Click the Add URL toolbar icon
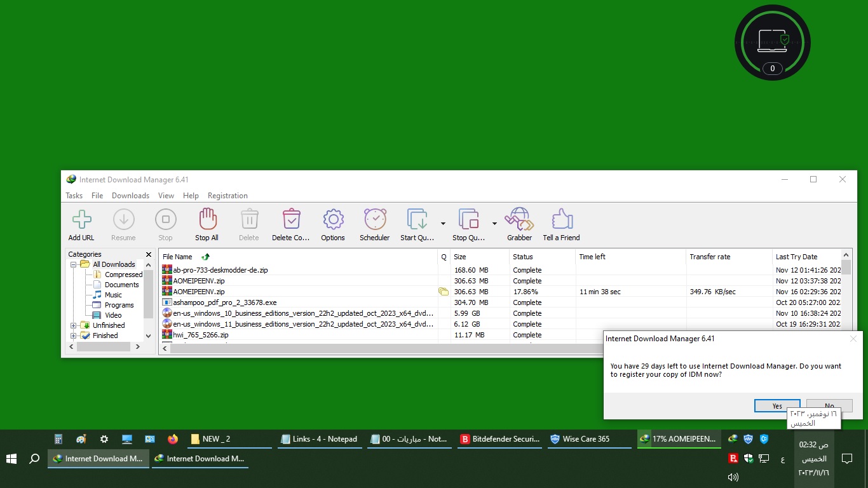The width and height of the screenshot is (868, 488). tap(81, 220)
